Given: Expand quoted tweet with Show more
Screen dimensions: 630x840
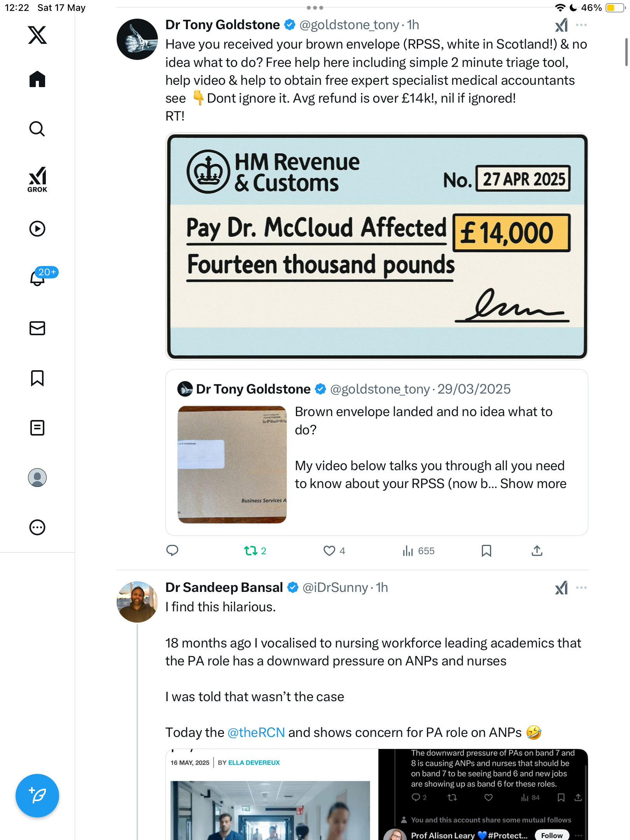Looking at the screenshot, I should (533, 483).
